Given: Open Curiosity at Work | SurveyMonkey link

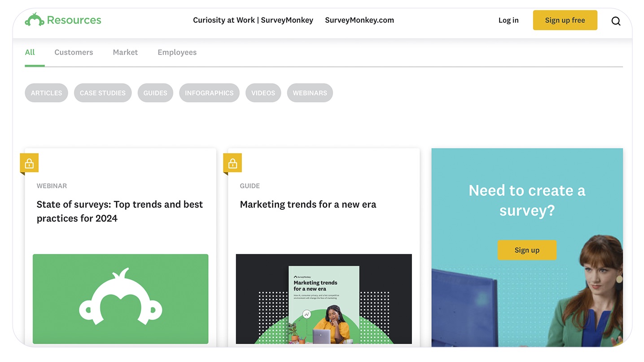Looking at the screenshot, I should tap(253, 20).
